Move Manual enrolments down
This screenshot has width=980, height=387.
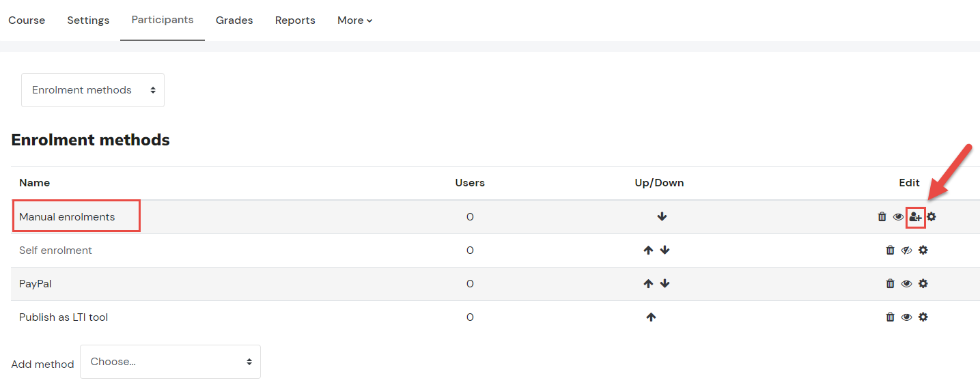(662, 217)
